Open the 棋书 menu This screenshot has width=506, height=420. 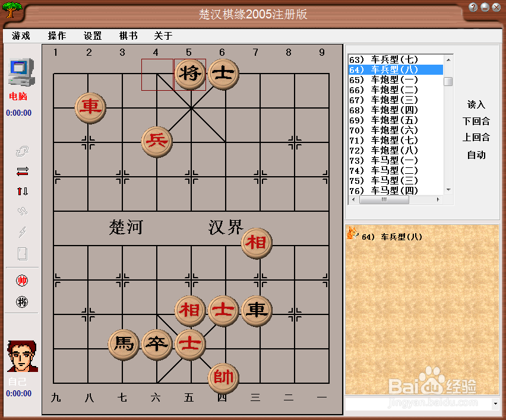128,36
